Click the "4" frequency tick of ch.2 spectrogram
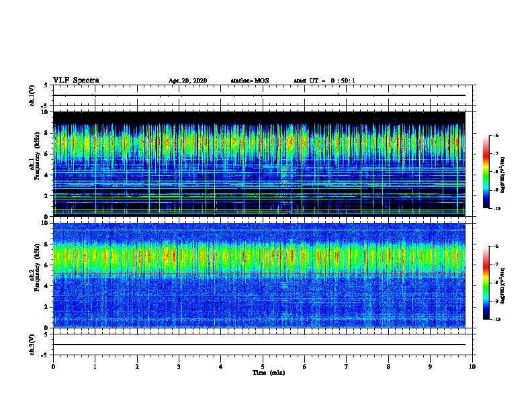The width and height of the screenshot is (532, 411). (x=46, y=286)
